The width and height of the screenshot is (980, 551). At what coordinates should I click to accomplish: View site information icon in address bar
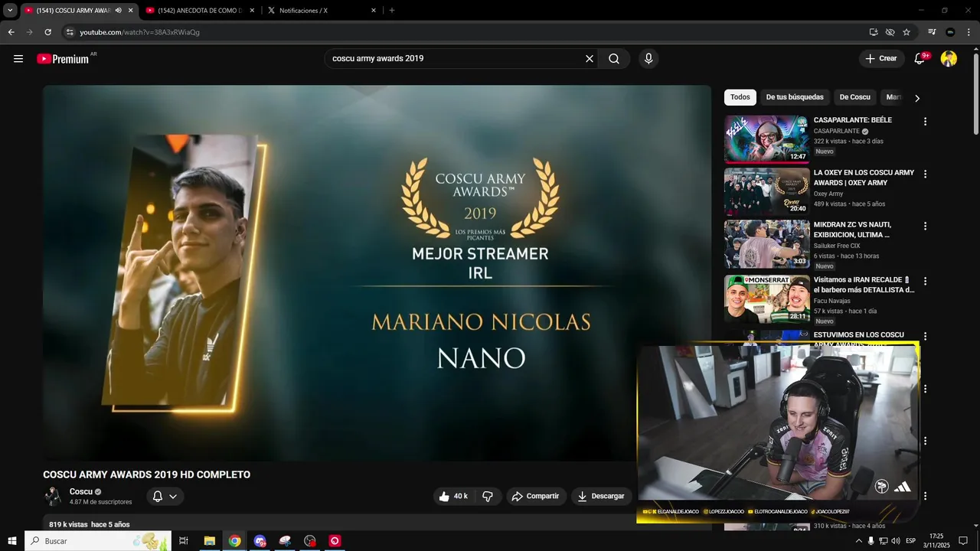click(70, 32)
